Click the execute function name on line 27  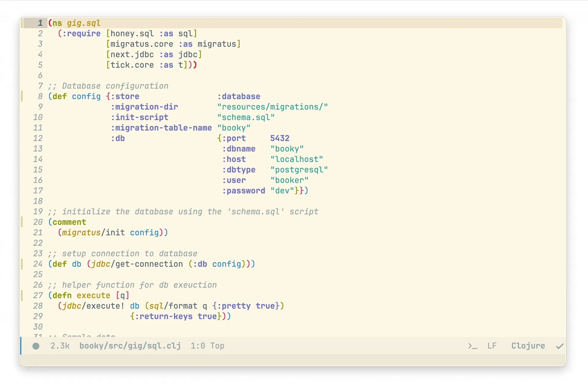[x=93, y=296]
